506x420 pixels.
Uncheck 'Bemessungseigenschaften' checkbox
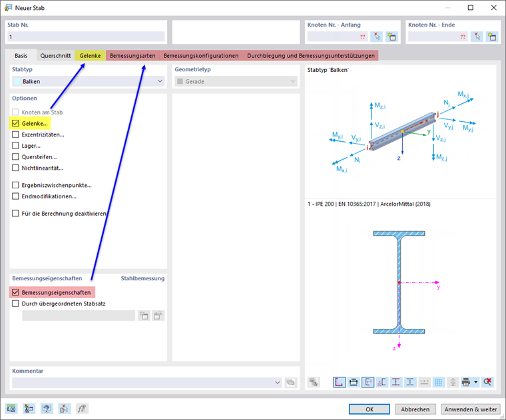15,292
